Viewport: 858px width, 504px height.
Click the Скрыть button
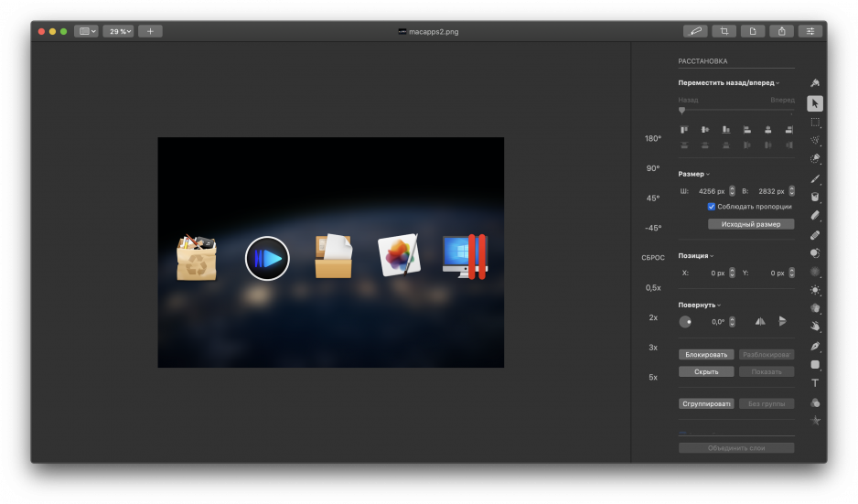point(706,371)
